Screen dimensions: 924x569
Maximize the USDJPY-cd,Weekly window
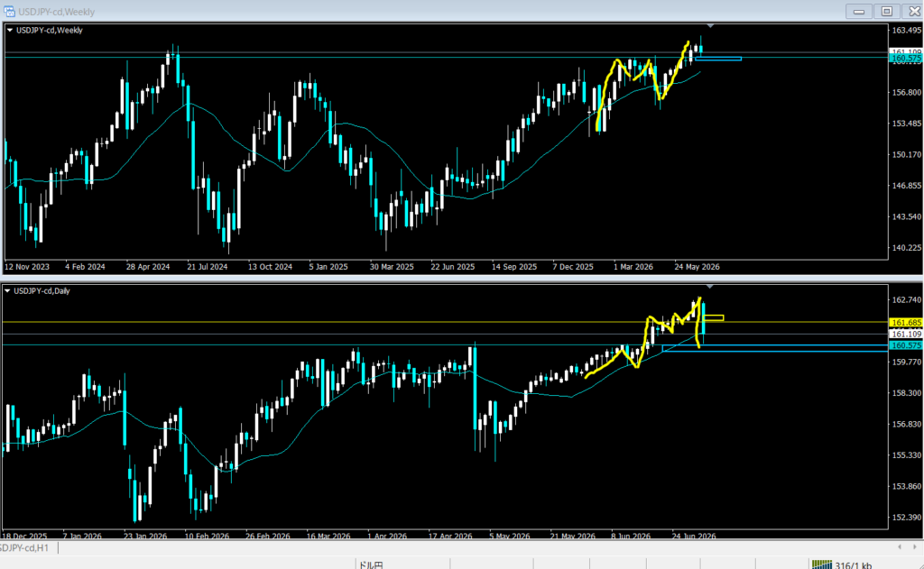(x=886, y=11)
